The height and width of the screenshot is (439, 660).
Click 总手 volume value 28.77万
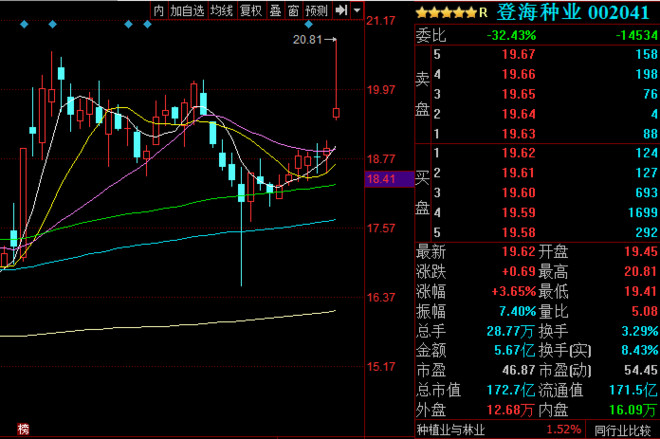[511, 331]
